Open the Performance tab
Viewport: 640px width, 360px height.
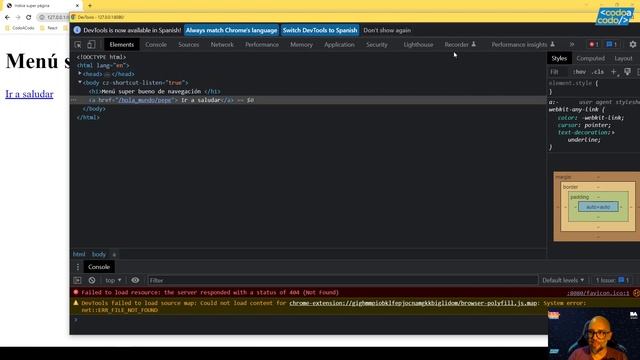(x=262, y=44)
